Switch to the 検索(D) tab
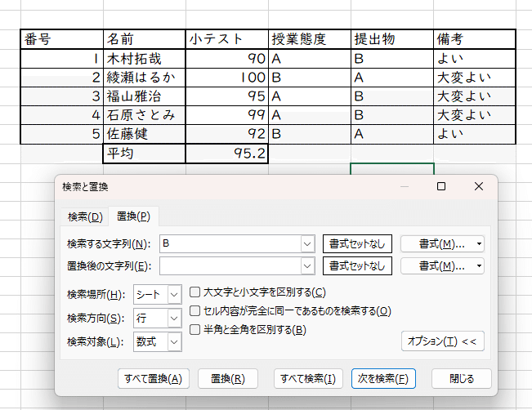This screenshot has height=410, width=532. [x=85, y=216]
